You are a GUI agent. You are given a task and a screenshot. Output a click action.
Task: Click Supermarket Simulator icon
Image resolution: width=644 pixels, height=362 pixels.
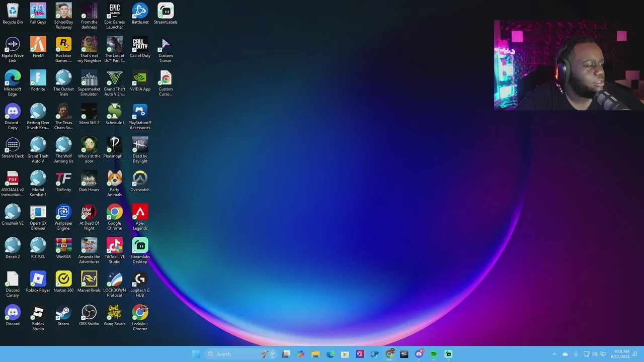[89, 83]
